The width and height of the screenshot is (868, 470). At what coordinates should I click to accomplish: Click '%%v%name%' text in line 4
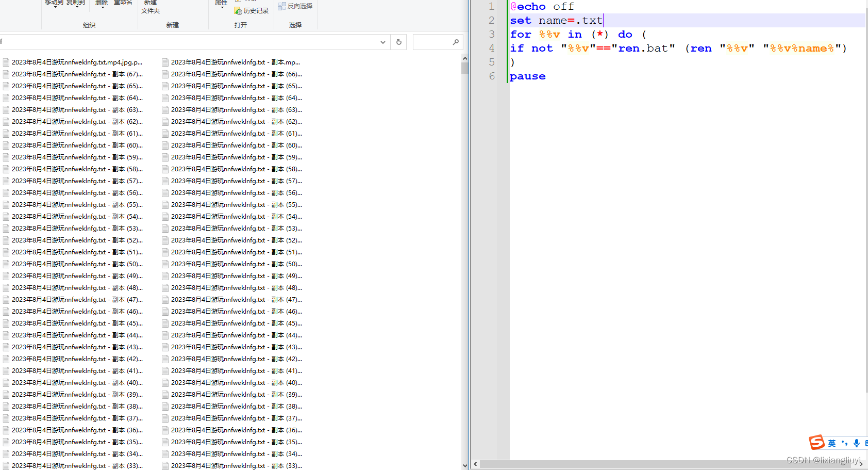tap(802, 48)
